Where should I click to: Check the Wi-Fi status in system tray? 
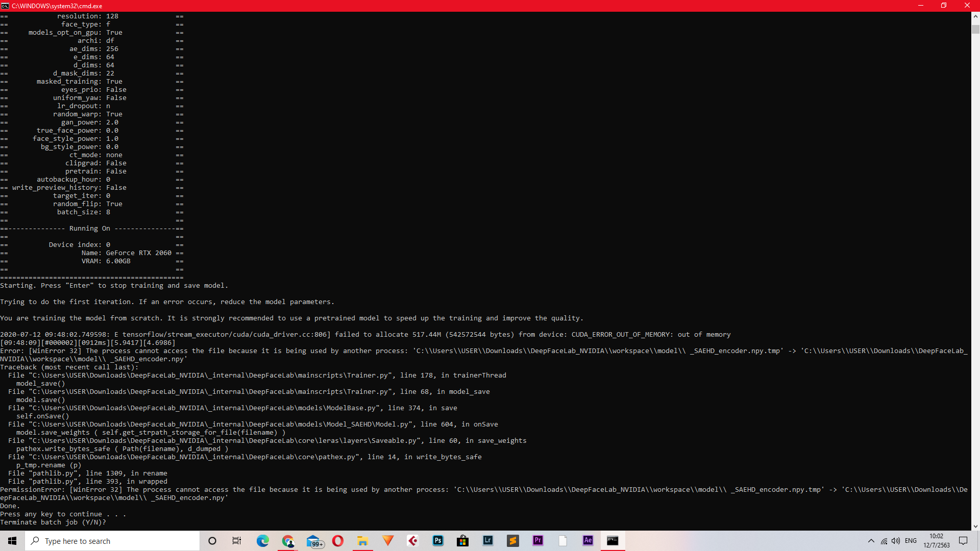[x=884, y=541]
